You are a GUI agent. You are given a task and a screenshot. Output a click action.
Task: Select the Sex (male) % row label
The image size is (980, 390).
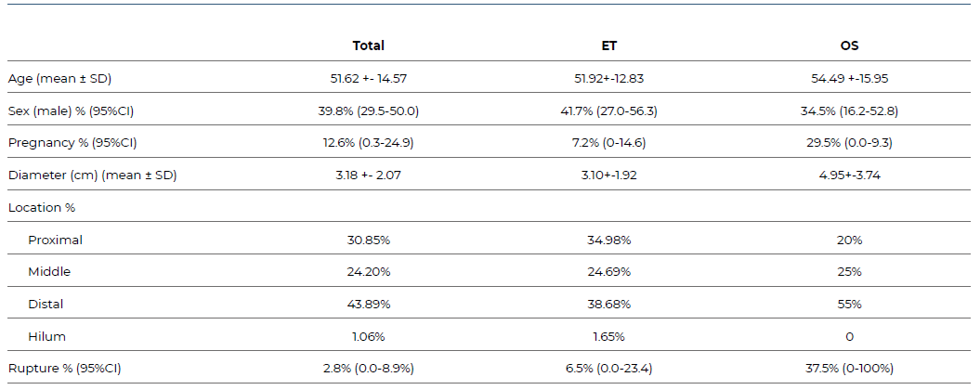[72, 110]
